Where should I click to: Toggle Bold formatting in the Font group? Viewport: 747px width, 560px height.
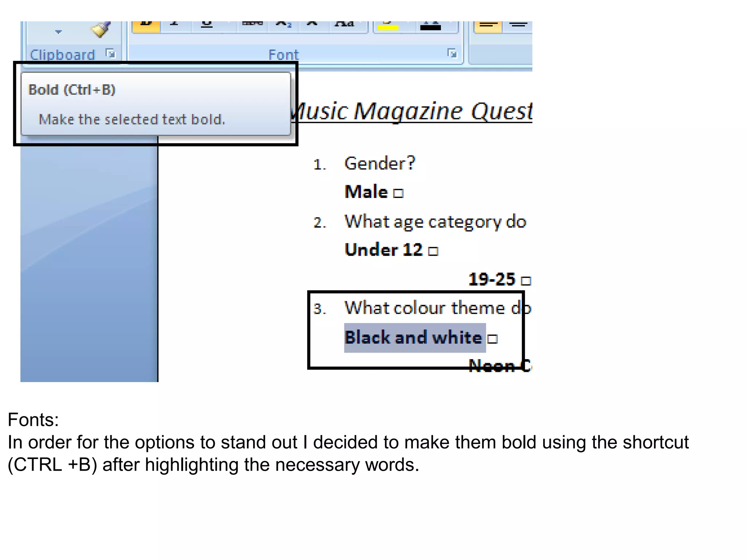[x=146, y=27]
